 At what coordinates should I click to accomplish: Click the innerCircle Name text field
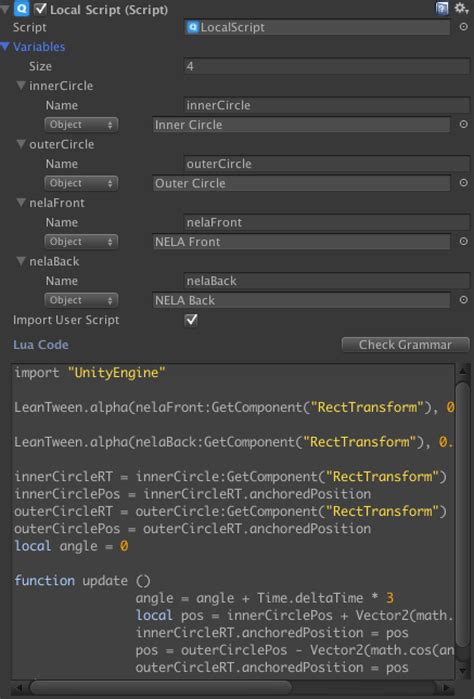click(x=326, y=105)
